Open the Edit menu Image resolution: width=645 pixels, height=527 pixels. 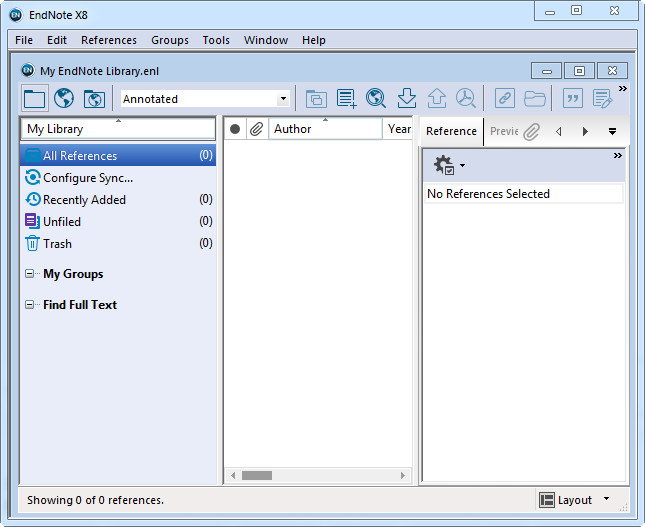[x=57, y=40]
